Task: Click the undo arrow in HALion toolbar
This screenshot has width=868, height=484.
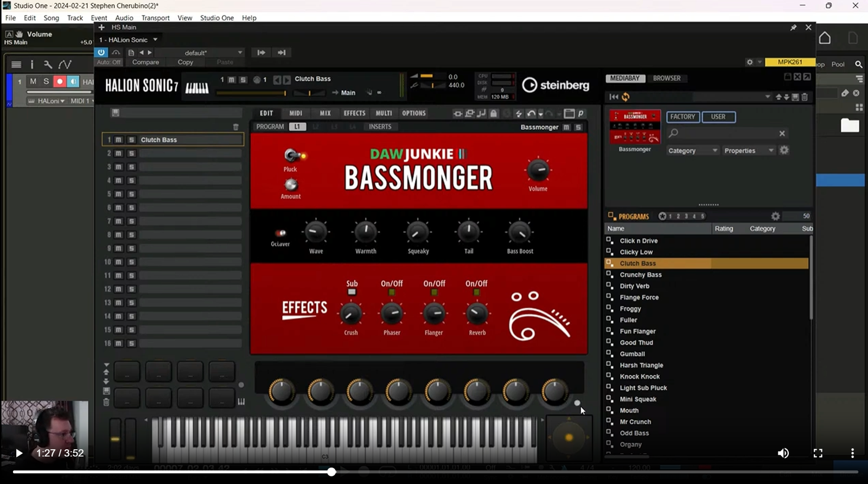Action: pos(531,113)
